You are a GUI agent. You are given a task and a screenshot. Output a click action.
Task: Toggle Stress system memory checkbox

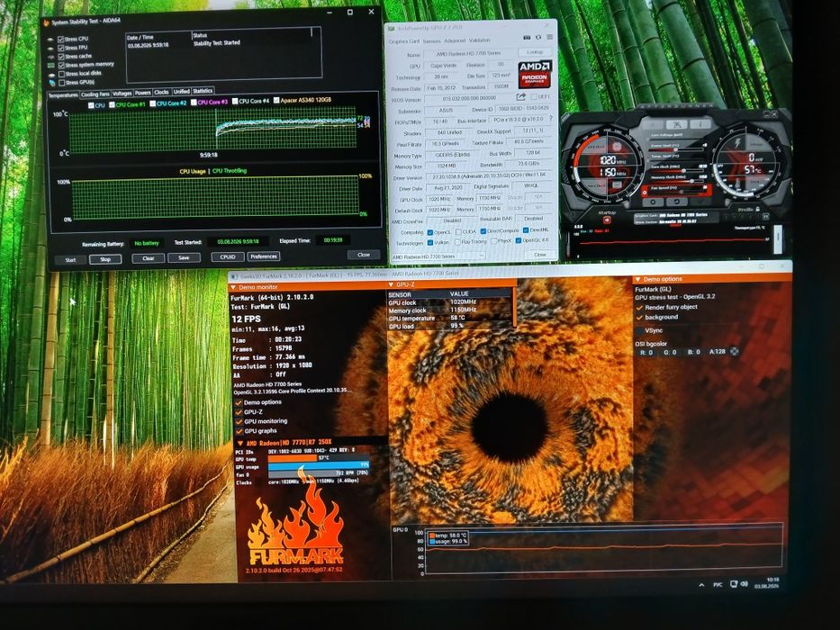(x=61, y=65)
